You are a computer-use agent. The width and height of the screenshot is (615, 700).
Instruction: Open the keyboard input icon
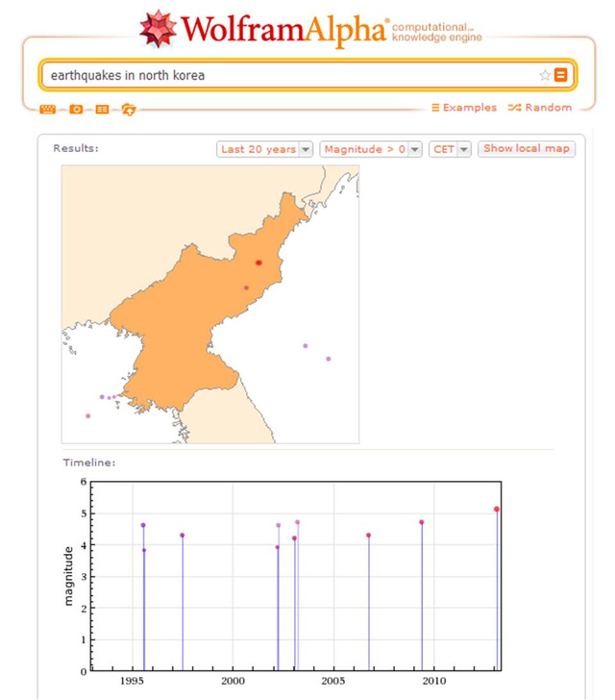coord(48,109)
